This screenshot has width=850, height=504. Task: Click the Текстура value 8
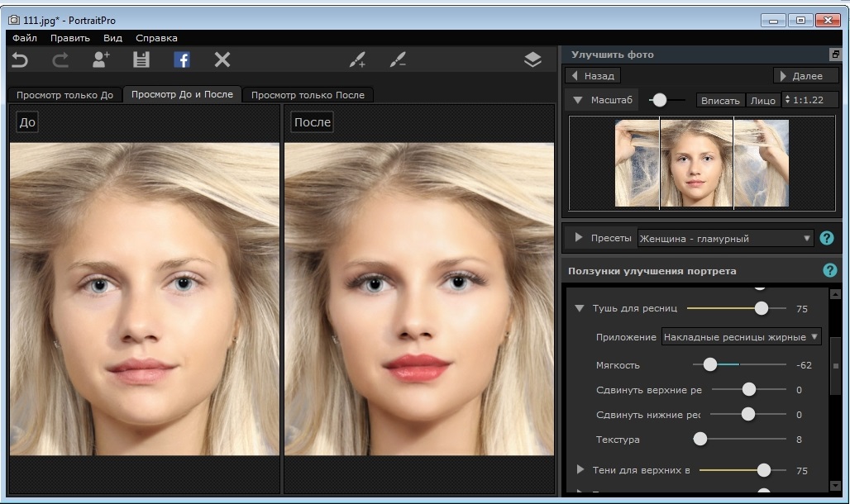pyautogui.click(x=799, y=440)
